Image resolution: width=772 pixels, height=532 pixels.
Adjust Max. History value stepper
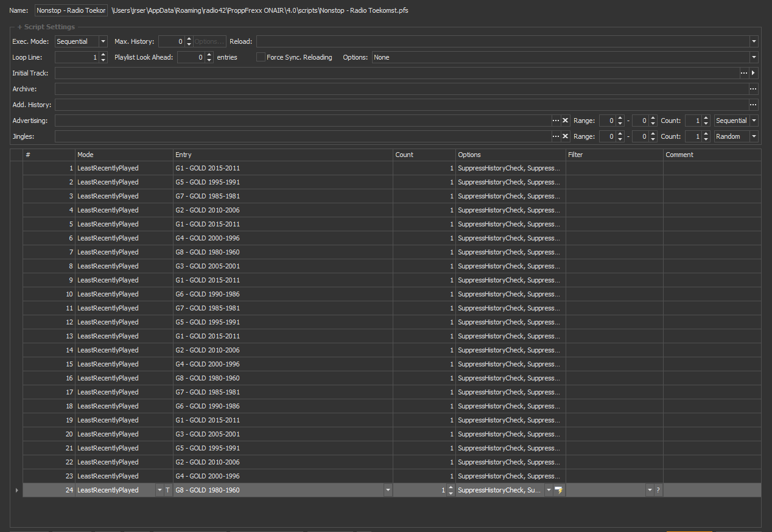pyautogui.click(x=189, y=41)
